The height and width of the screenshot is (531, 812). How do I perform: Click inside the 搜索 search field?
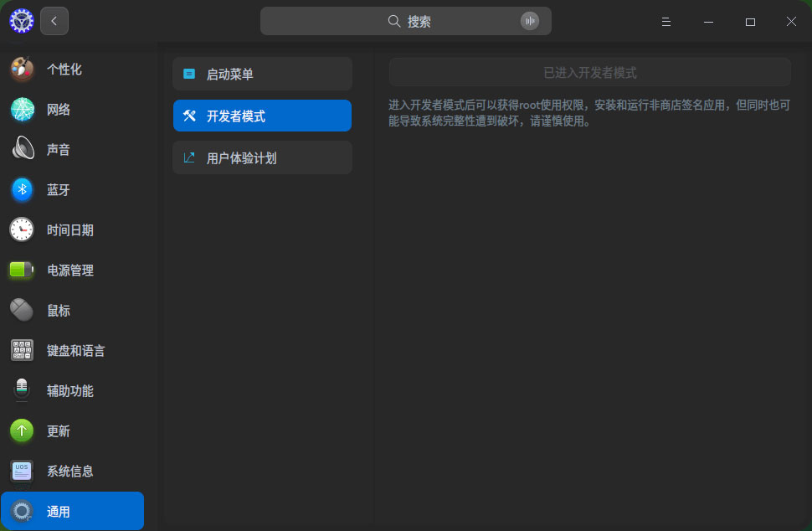[405, 21]
